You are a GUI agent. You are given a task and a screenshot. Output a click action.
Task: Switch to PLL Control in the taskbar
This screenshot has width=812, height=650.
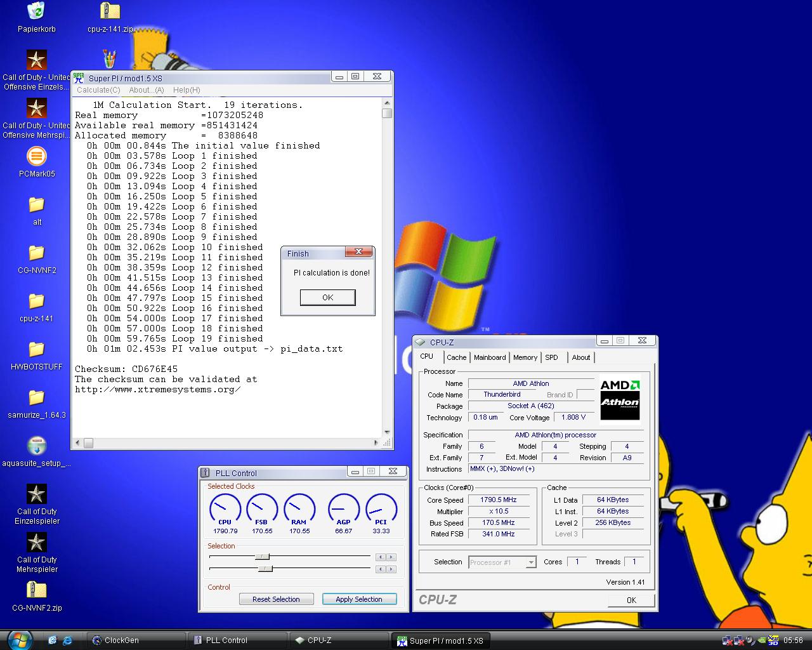(x=237, y=640)
